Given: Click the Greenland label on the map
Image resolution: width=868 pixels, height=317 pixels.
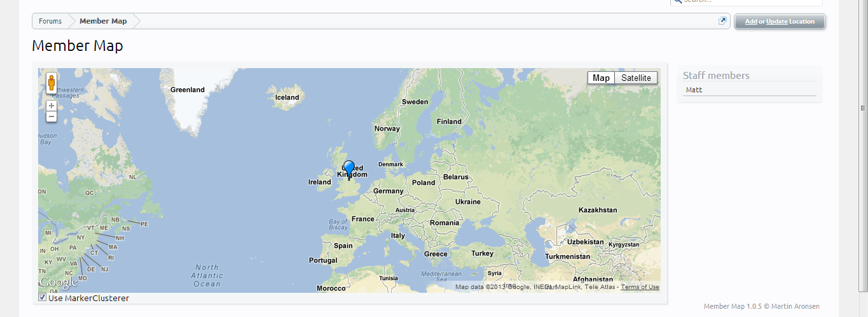Looking at the screenshot, I should point(188,90).
